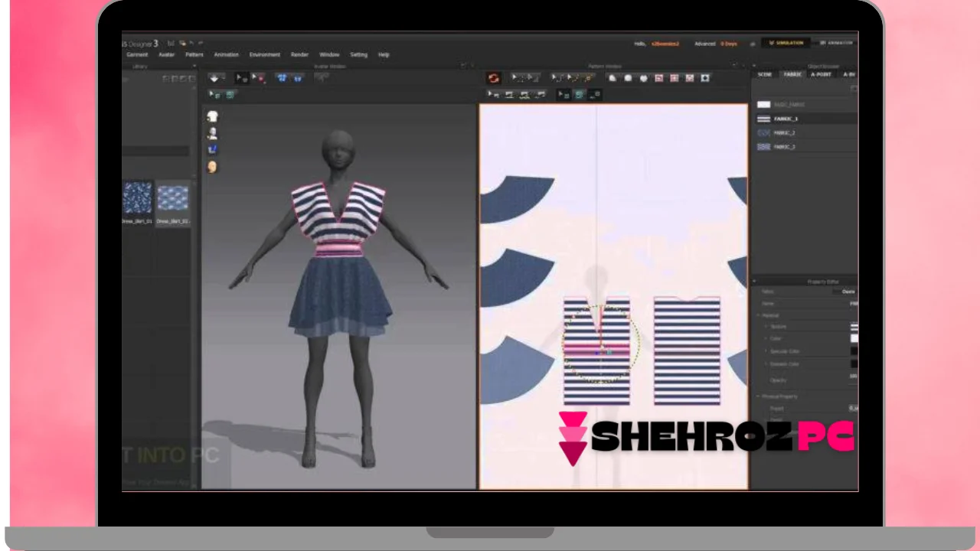Select the first red internal shape tool
Screen dimensions: 980x551
pos(658,78)
